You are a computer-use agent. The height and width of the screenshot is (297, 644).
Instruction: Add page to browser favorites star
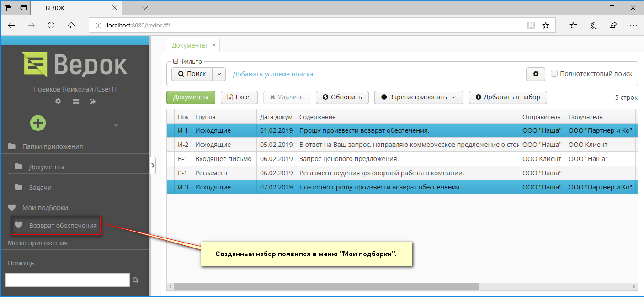click(545, 26)
